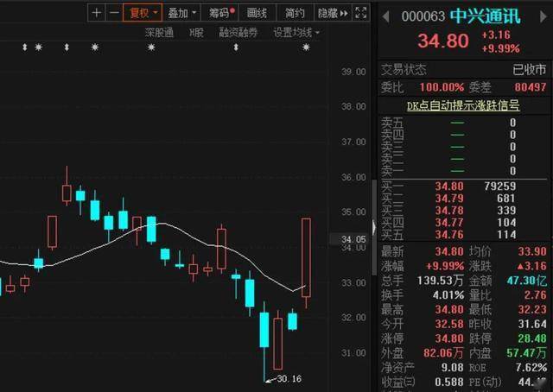The height and width of the screenshot is (392, 553).
Task: Collapse the quote panel side arrow
Action: (374, 227)
